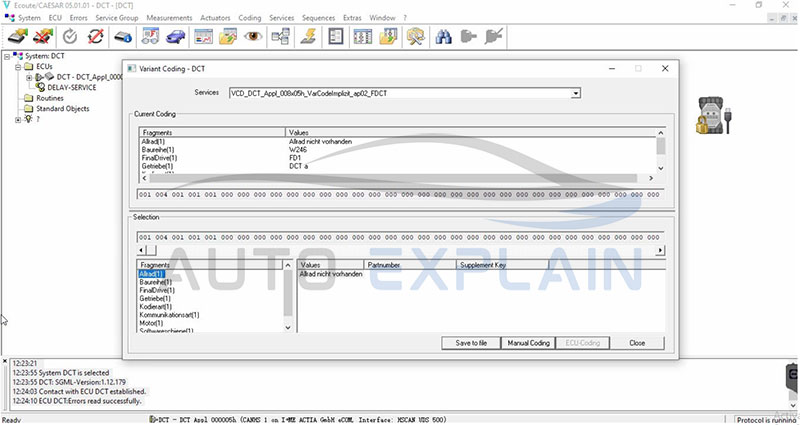The height and width of the screenshot is (425, 800).
Task: Click the DELAY-SERVICE tree icon
Action: click(40, 87)
